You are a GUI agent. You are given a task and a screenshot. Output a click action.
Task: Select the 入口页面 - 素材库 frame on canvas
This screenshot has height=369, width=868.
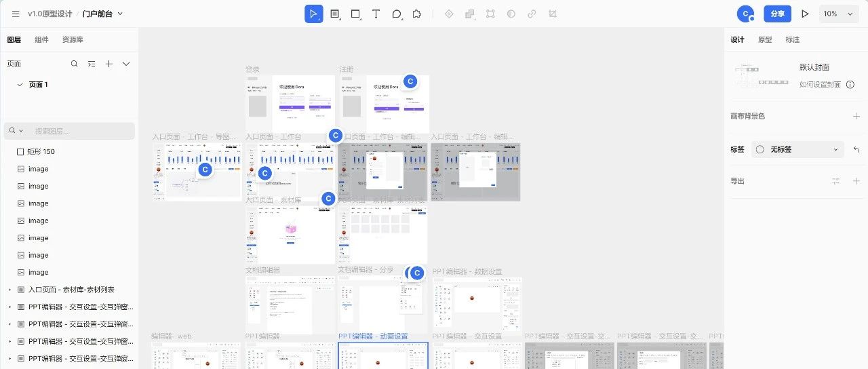(290, 235)
